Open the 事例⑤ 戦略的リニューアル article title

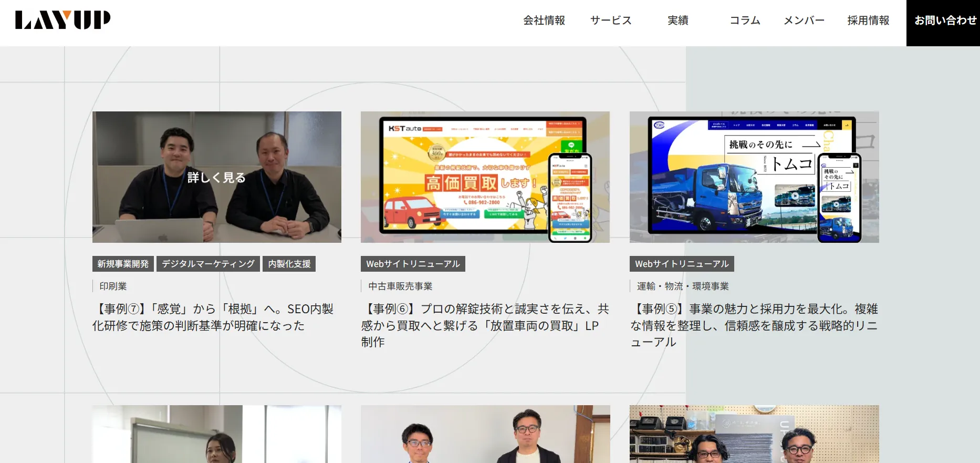[754, 325]
